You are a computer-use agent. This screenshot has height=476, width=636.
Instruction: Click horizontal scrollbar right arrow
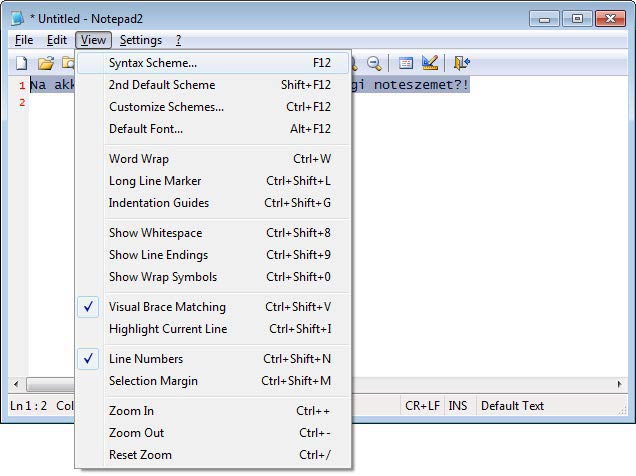click(619, 384)
